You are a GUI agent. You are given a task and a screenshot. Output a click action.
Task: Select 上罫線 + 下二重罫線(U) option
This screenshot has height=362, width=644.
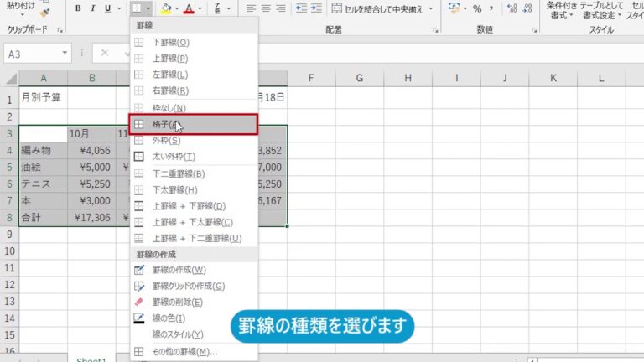point(194,238)
